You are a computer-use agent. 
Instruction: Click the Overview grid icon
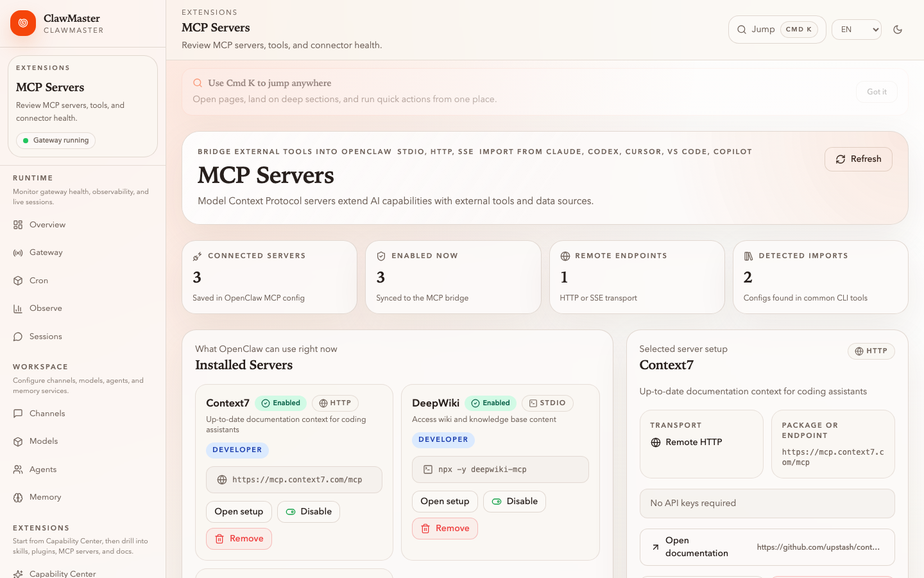[x=18, y=225]
